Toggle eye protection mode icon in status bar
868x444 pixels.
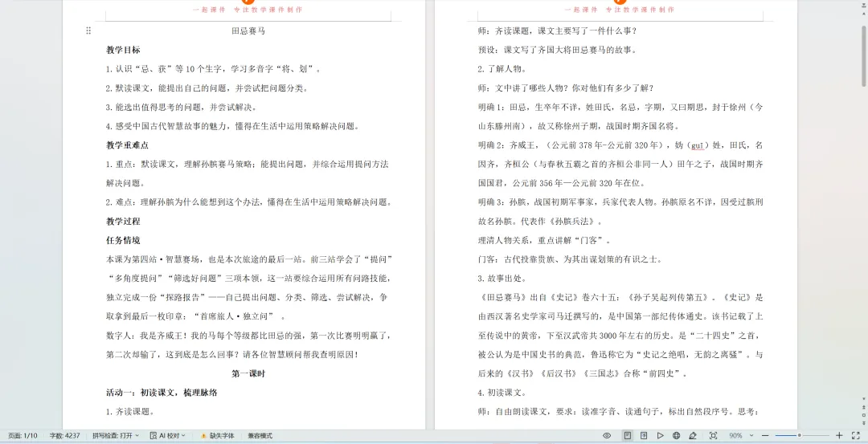(x=607, y=436)
